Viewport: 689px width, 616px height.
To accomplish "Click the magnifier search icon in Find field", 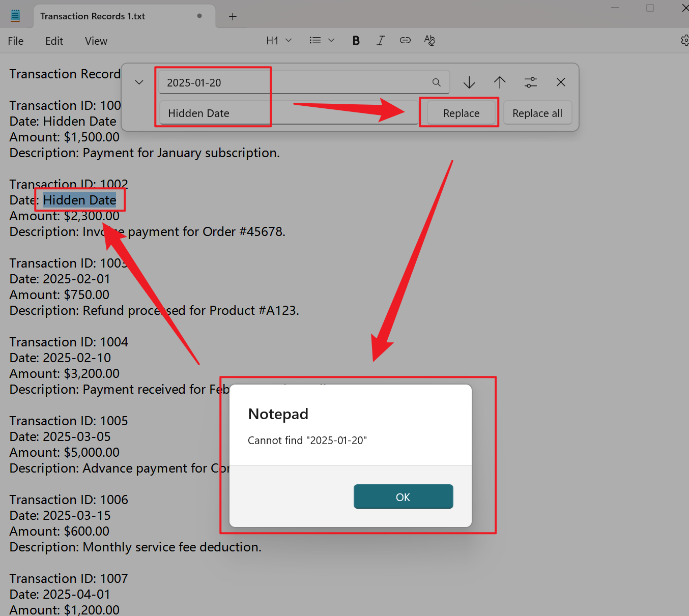I will tap(436, 82).
